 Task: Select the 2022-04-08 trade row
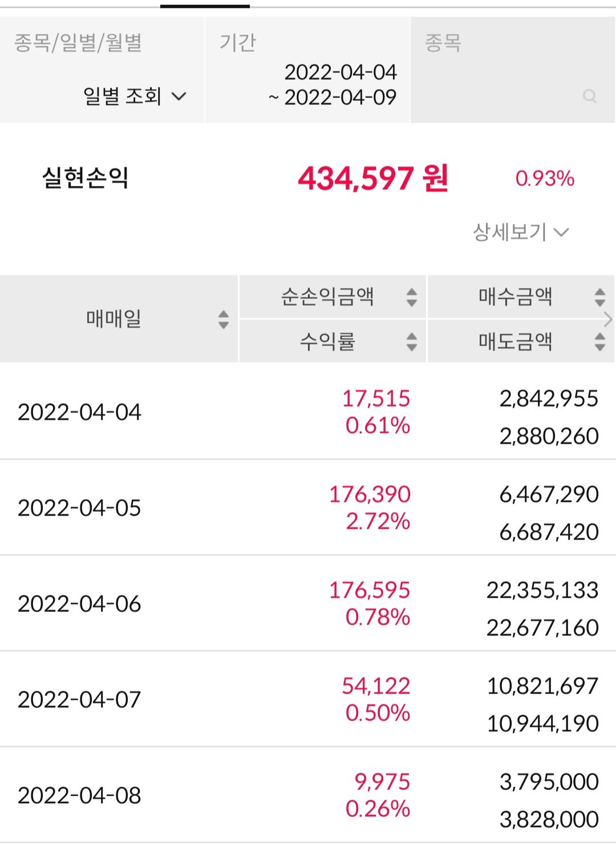point(308,794)
